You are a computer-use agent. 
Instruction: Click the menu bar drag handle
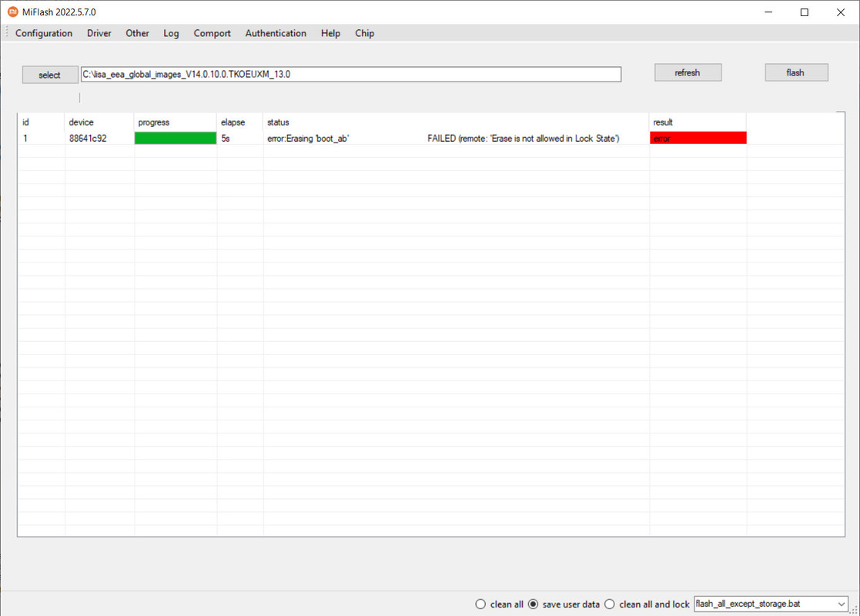coord(7,33)
